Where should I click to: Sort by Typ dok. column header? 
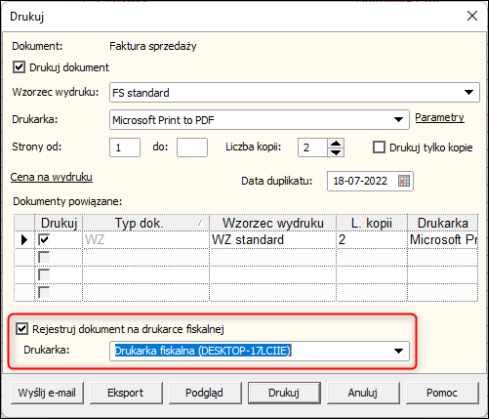tap(146, 223)
